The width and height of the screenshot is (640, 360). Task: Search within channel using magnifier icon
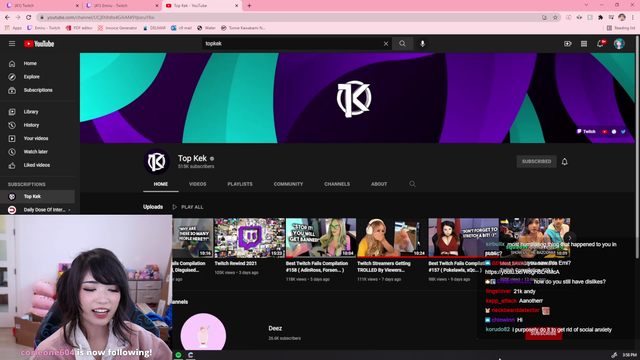pos(412,184)
